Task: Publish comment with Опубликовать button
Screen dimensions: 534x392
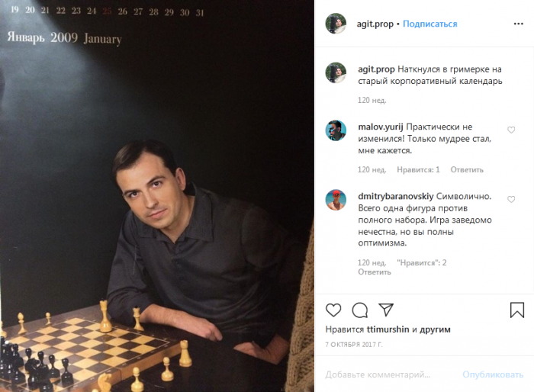Action: [x=493, y=374]
